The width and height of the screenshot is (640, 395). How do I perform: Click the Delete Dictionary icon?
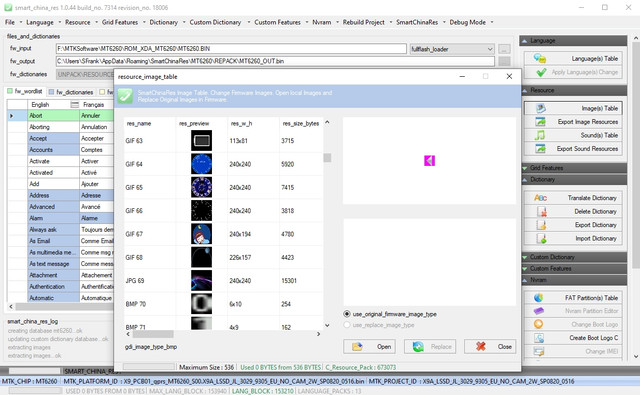point(542,211)
